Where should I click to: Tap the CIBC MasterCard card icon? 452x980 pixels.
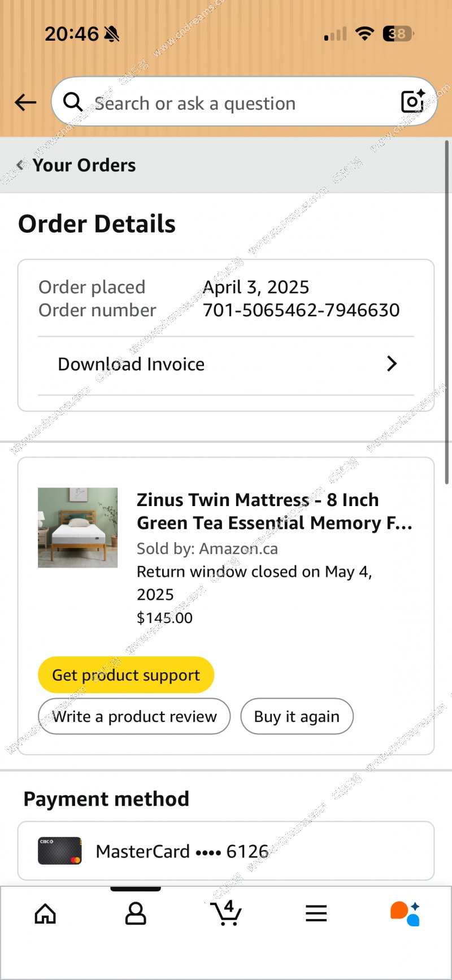coord(59,851)
